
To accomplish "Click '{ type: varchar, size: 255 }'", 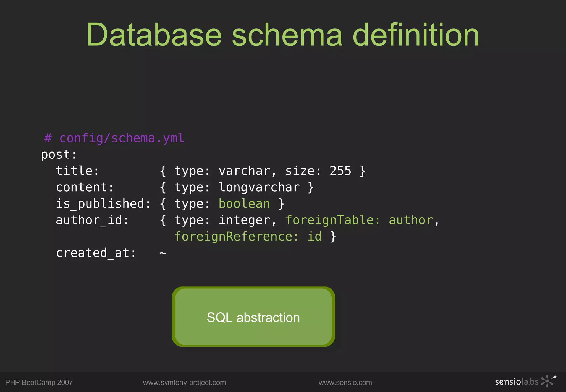I will click(263, 171).
